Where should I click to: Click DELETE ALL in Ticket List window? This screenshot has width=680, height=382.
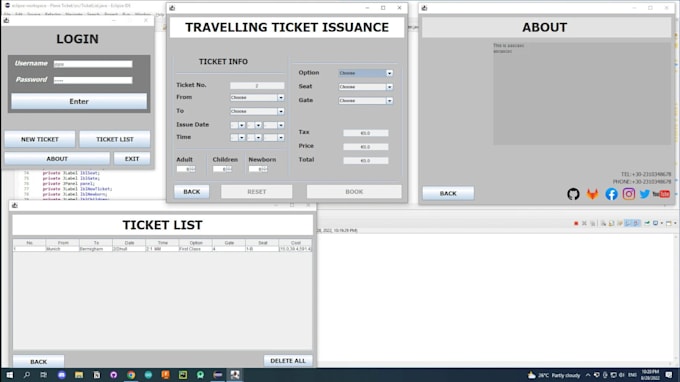tap(288, 360)
